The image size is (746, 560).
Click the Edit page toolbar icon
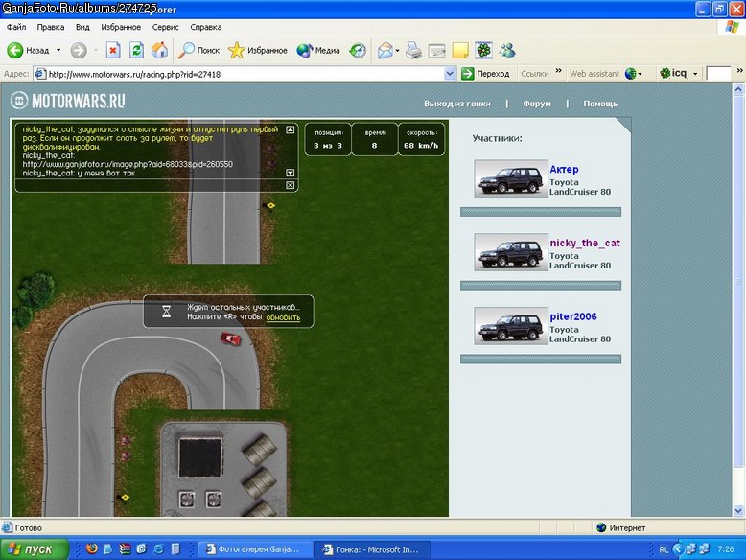[436, 50]
